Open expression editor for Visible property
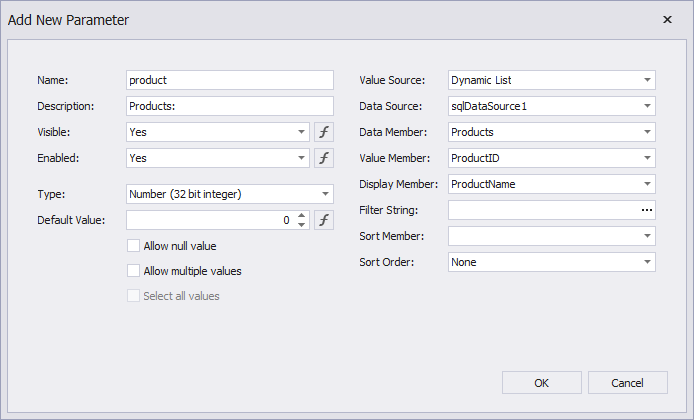The image size is (694, 420). tap(324, 132)
